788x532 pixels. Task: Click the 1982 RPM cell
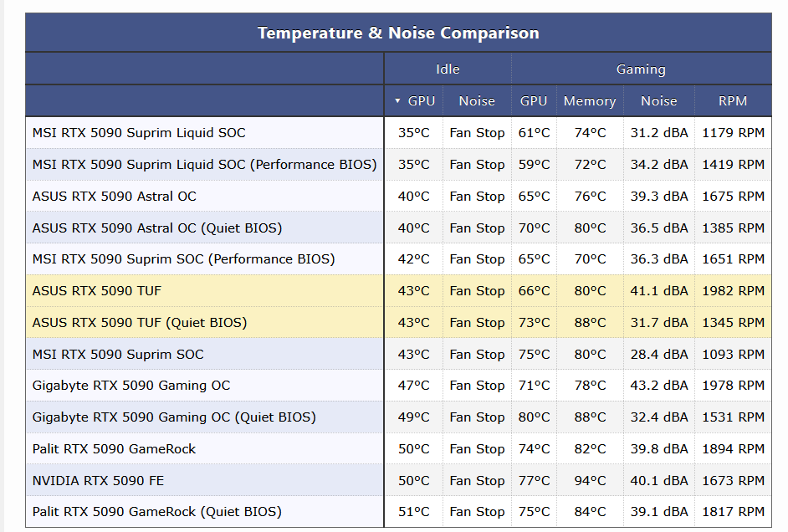click(733, 291)
